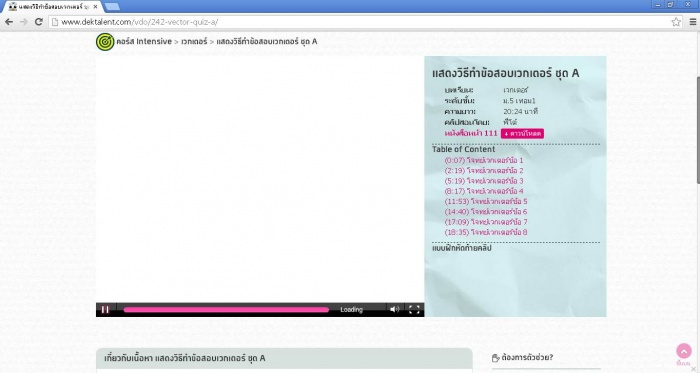
Task: Jump to (11:53) โจทย์เวกเตอร์ข้อ 5
Action: [486, 201]
